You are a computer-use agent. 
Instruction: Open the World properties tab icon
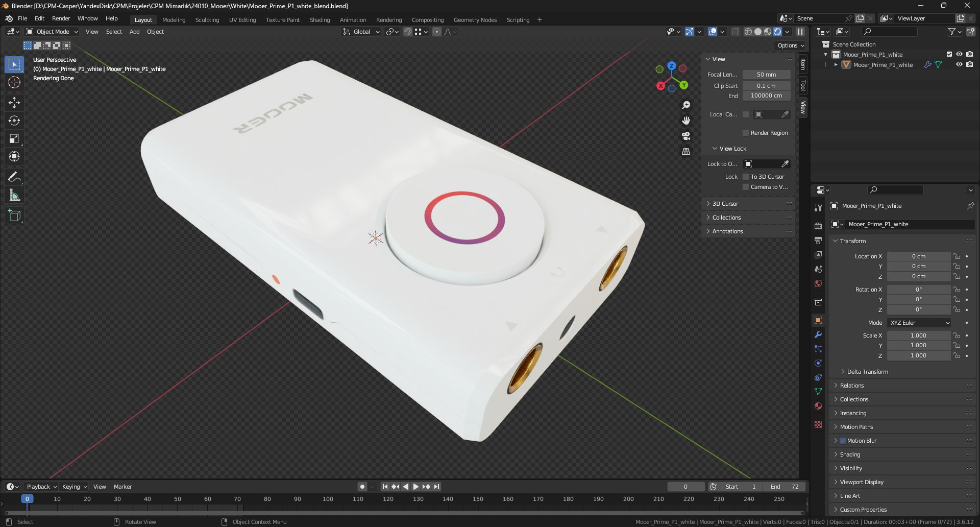[818, 283]
